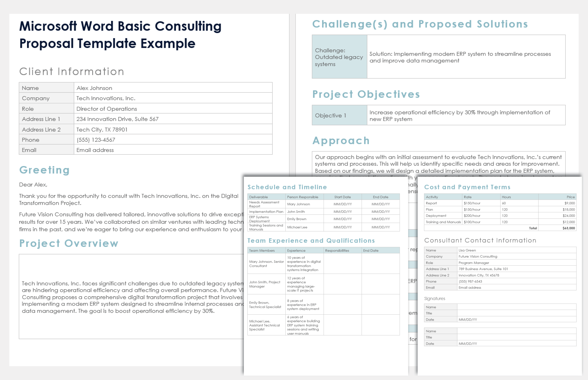
Task: Click 'Michael Lee, Assistant Technical Specialist' cell
Action: click(x=267, y=325)
